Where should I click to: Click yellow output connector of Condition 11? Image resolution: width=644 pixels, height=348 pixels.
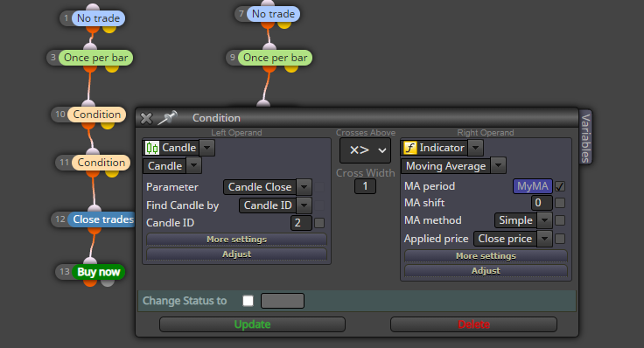coord(112,174)
